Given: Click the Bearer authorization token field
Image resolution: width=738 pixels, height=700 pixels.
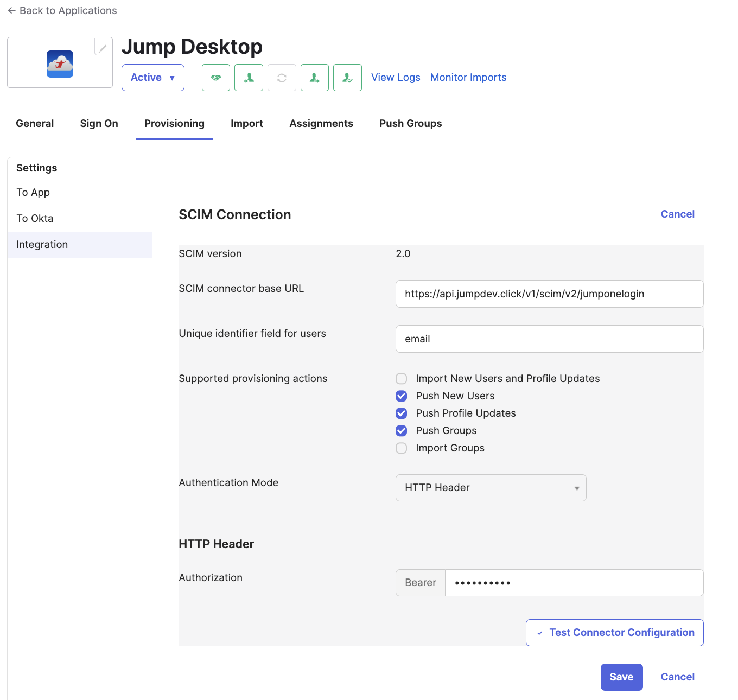Looking at the screenshot, I should coord(574,583).
